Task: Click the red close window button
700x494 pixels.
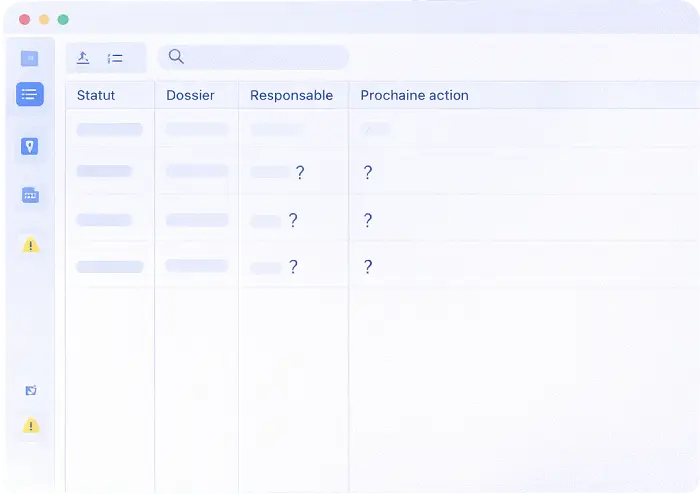Action: click(25, 19)
